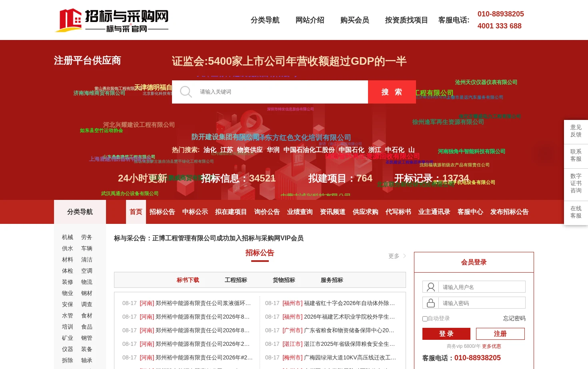Viewport: 588px width, 369px height.
Task: Open 代写标书 nav item
Action: point(398,212)
